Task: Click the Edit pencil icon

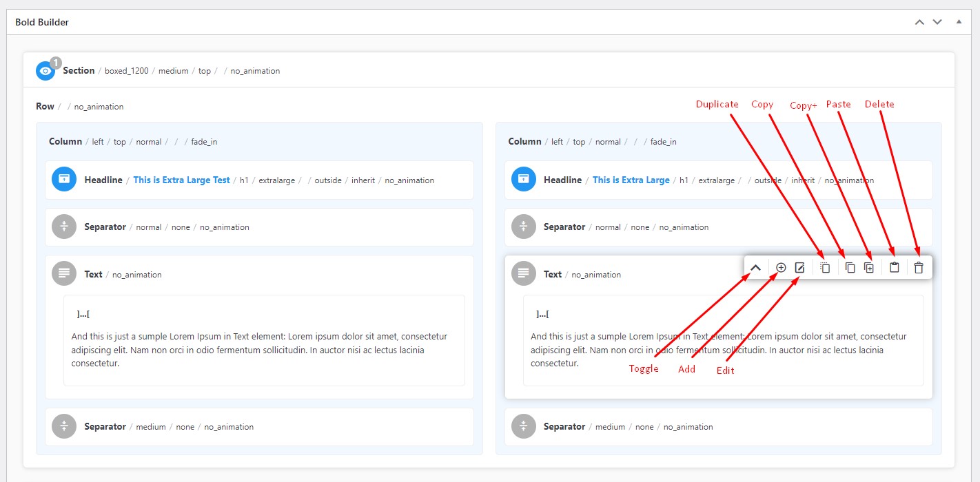Action: [799, 268]
